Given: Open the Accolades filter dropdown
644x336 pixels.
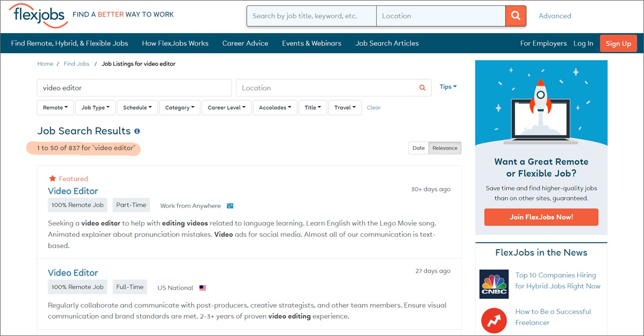Looking at the screenshot, I should click(275, 108).
